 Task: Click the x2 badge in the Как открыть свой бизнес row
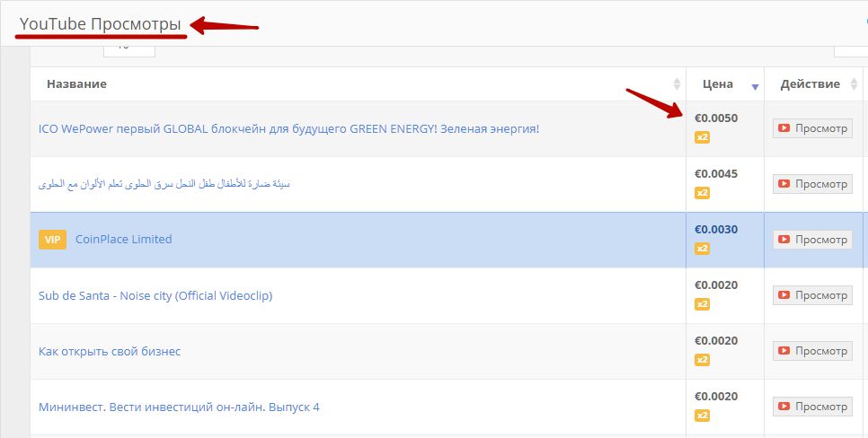702,360
